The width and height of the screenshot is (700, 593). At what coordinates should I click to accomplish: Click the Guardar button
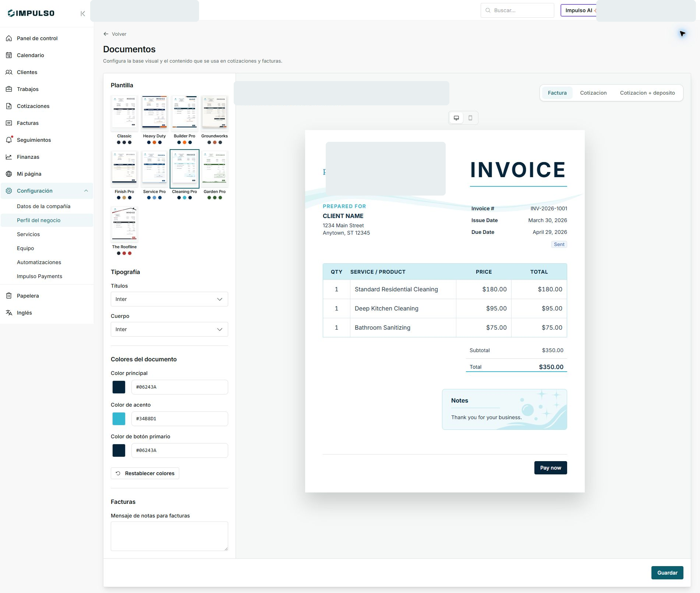pyautogui.click(x=667, y=573)
